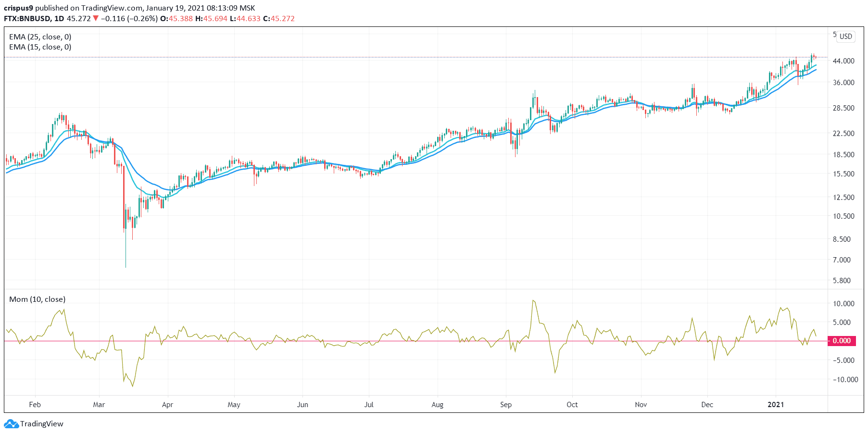Click the Jul label on time axis

(x=369, y=405)
